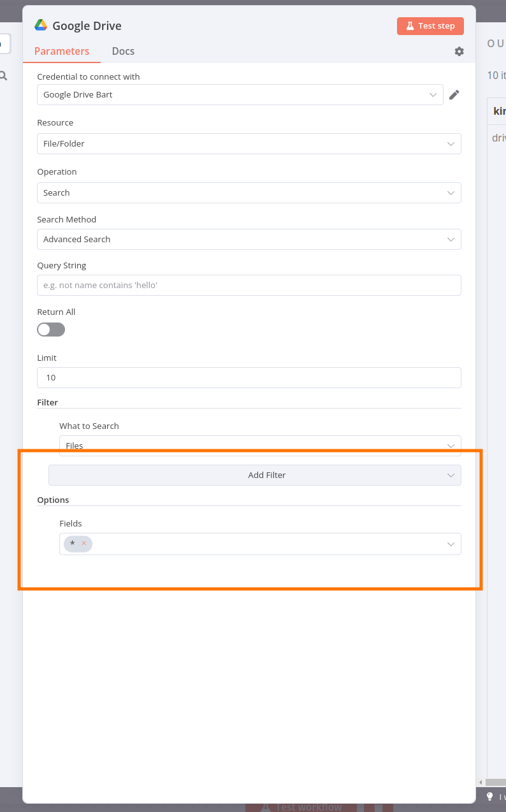Click the Add Filter button
506x812 pixels.
coord(255,475)
